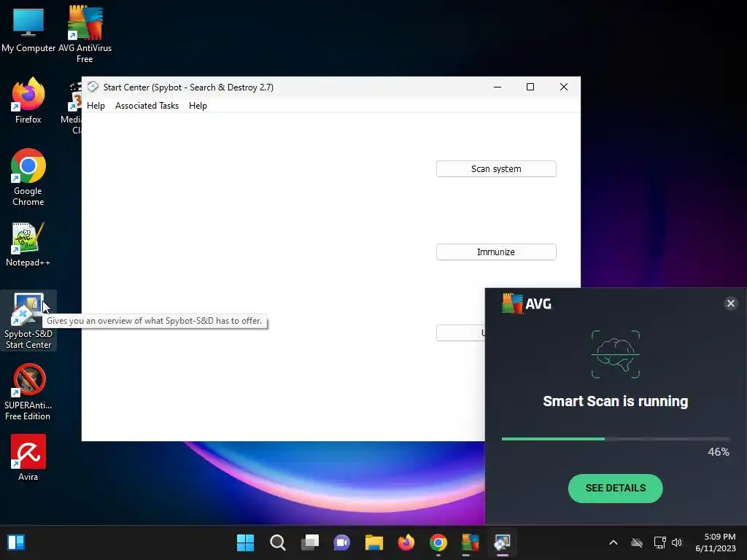Switch to AVG on the taskbar

tap(470, 542)
